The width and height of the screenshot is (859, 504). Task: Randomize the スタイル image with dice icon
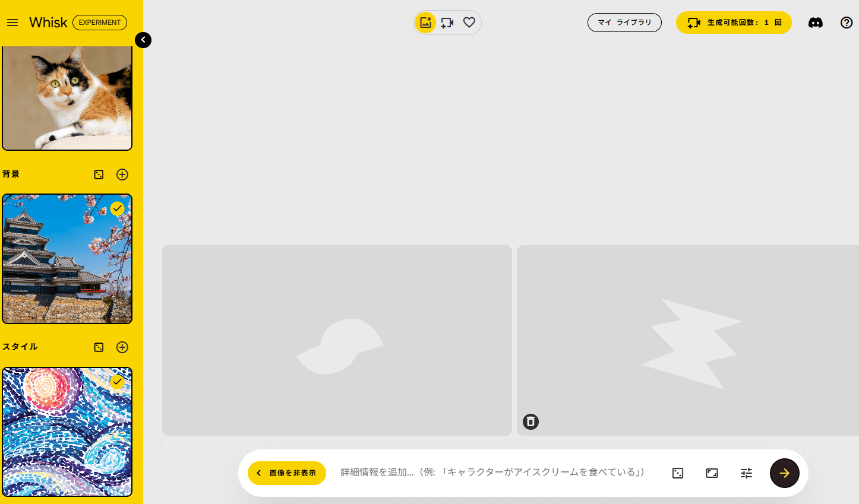click(x=99, y=347)
